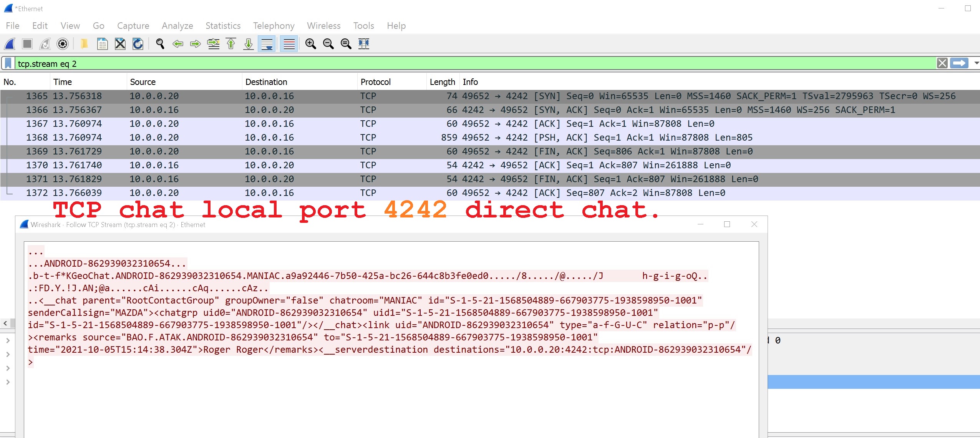The width and height of the screenshot is (980, 438).
Task: Click the find packet magnifier icon
Action: [x=160, y=44]
